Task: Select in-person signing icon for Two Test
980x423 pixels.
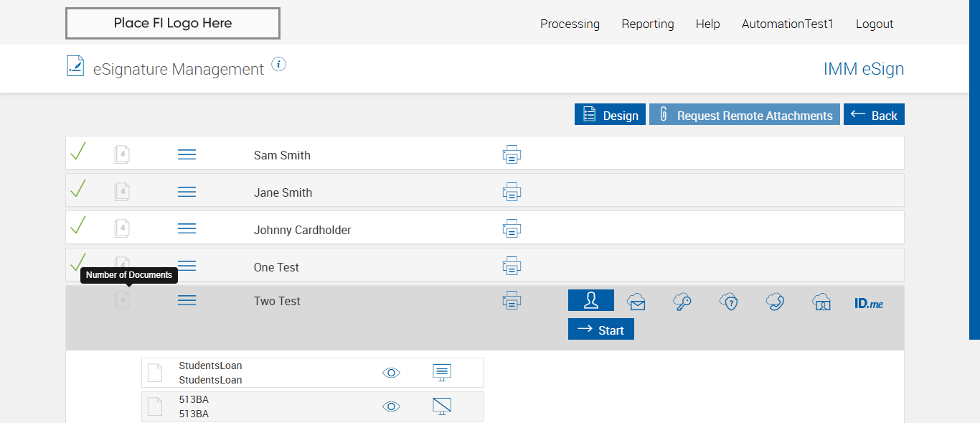Action: pos(590,301)
